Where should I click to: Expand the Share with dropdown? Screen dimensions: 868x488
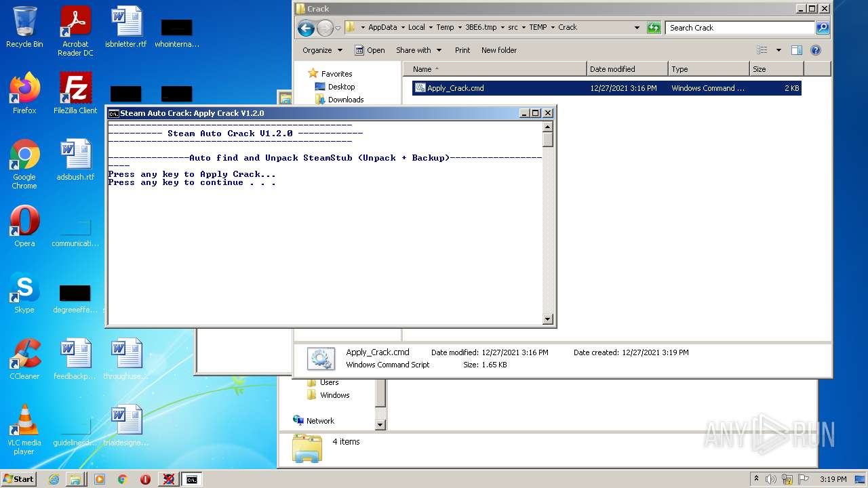click(418, 50)
